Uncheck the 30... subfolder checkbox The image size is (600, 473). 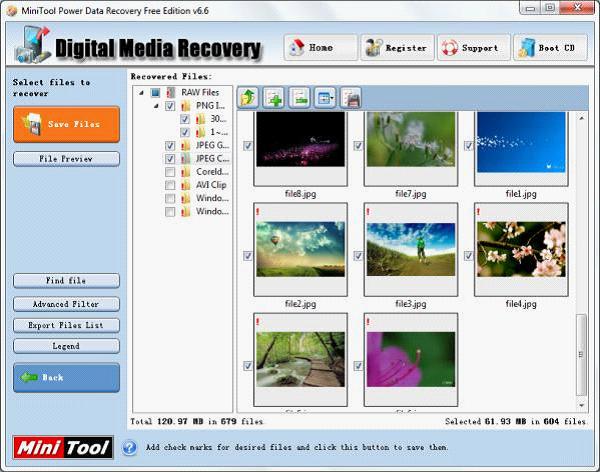tap(185, 119)
